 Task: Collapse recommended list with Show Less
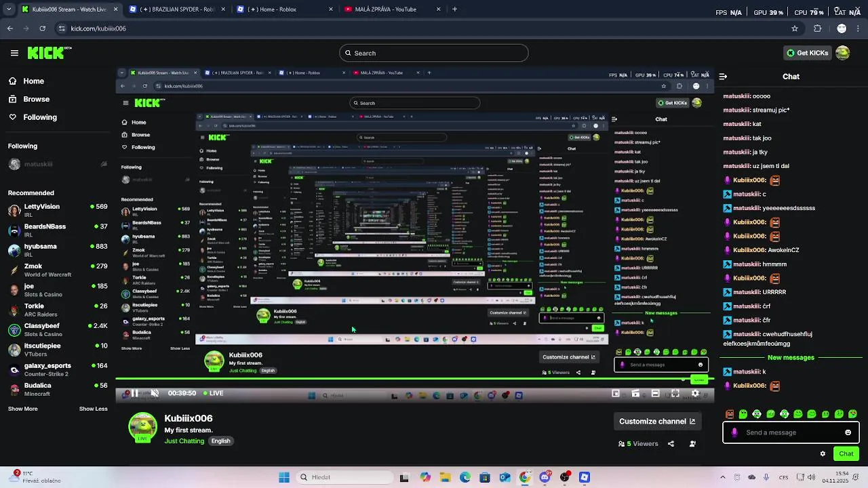93,409
